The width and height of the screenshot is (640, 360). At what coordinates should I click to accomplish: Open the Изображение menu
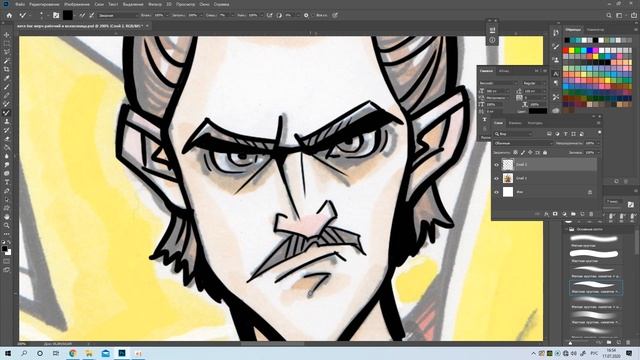tap(77, 4)
